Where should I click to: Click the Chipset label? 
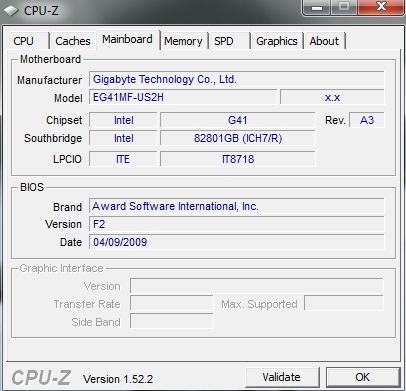pos(64,120)
